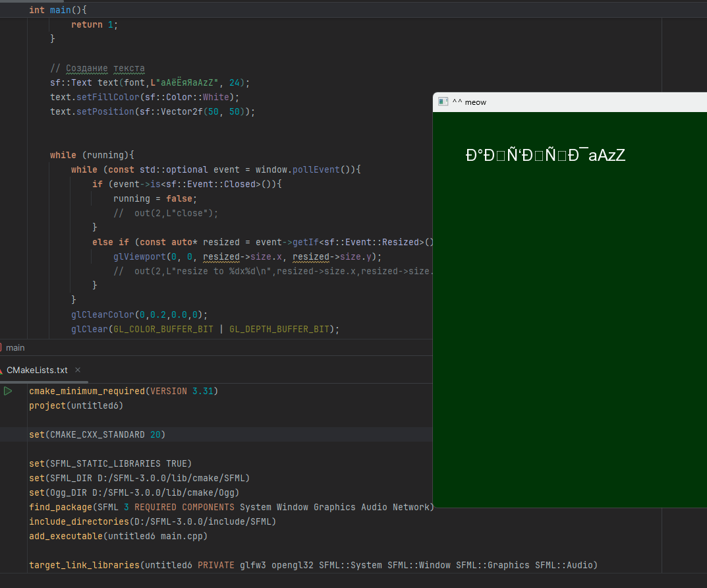Screen dimensions: 707x588
Task: Click the glClearColor(0,0.2,0.0,0) line
Action: pyautogui.click(x=139, y=314)
